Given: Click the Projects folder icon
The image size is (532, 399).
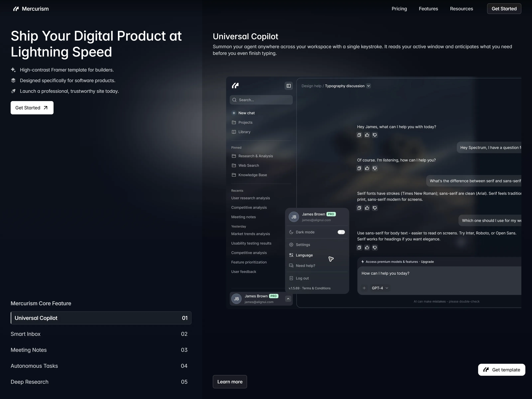Looking at the screenshot, I should click(x=234, y=122).
